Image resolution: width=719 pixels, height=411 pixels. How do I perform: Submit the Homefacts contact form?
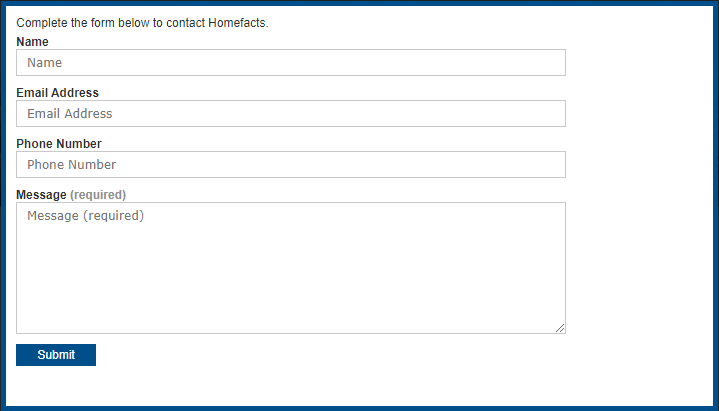coord(56,355)
